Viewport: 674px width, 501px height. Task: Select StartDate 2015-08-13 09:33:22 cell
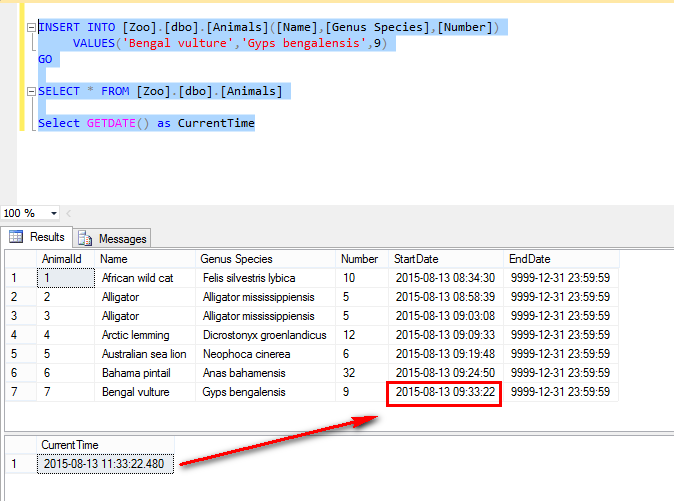click(x=445, y=392)
